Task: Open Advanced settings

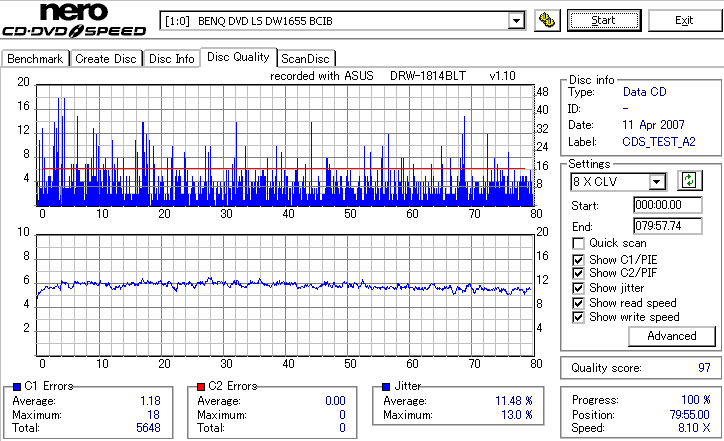Action: click(671, 336)
